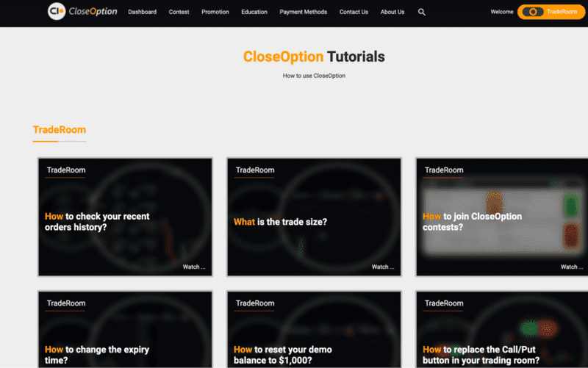Open the change expiry time tutorial card
This screenshot has width=588, height=368.
pyautogui.click(x=125, y=329)
